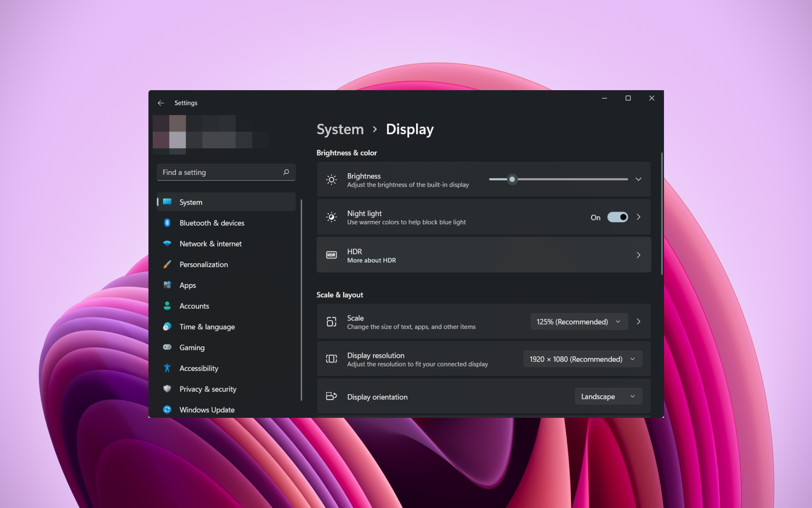The image size is (812, 508).
Task: Click Windows Update in sidebar
Action: 208,410
